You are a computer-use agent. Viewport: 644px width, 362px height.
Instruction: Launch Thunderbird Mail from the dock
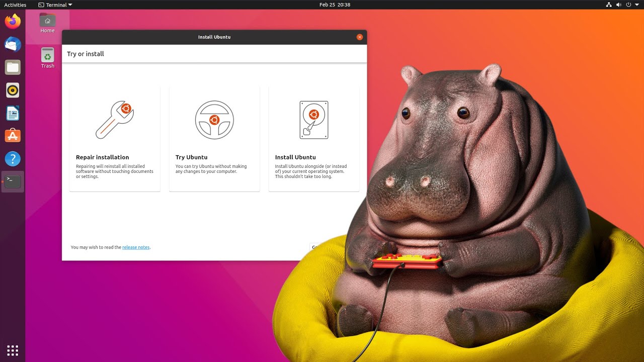13,44
